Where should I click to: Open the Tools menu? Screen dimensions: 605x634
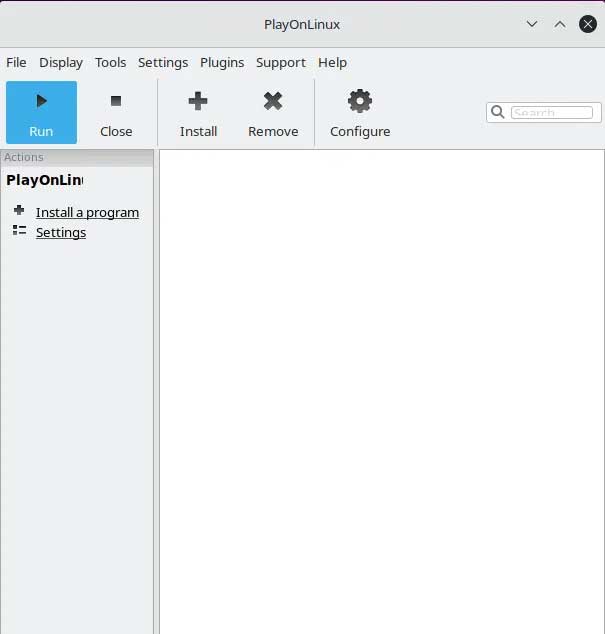110,63
